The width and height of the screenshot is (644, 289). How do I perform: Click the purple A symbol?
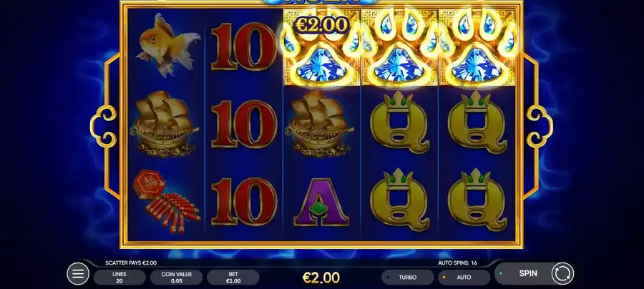(x=321, y=202)
